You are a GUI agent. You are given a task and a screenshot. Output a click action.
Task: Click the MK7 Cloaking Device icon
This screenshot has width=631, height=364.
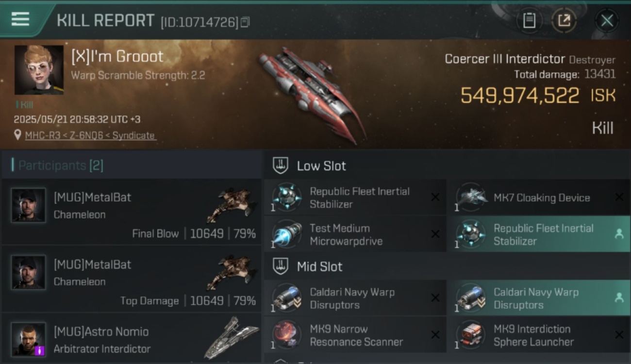(471, 197)
